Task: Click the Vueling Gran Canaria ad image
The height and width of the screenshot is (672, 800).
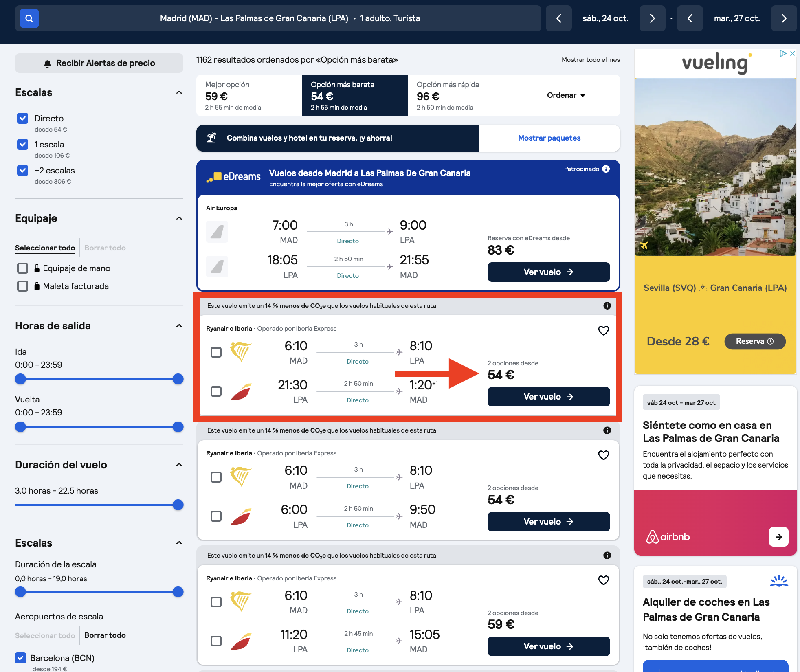Action: click(x=715, y=167)
